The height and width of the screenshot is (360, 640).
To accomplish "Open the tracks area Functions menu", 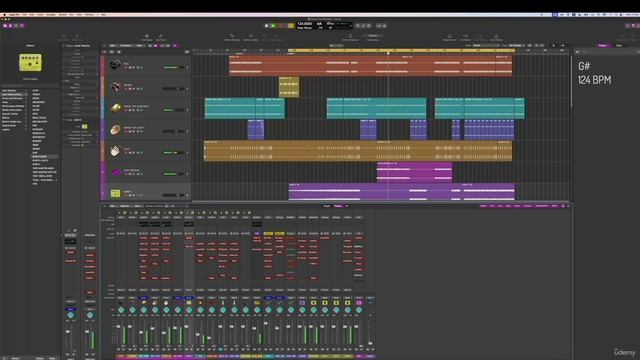I will 125,46.
